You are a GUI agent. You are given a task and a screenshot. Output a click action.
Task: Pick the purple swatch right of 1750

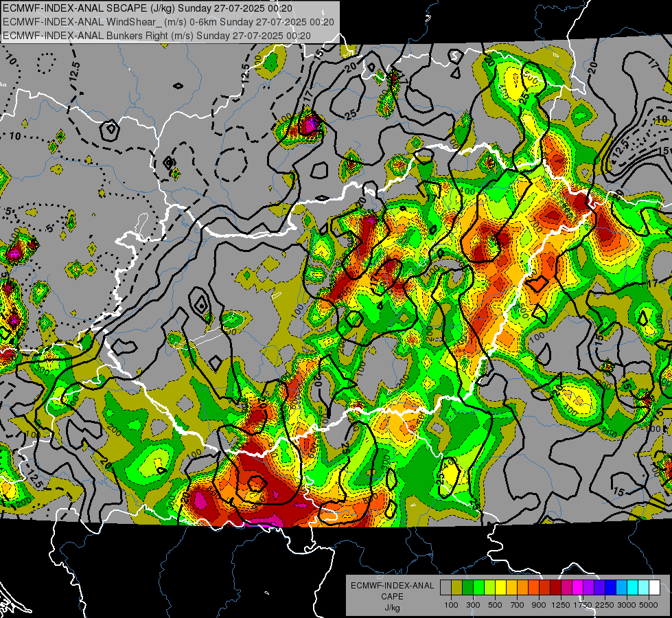pyautogui.click(x=588, y=588)
